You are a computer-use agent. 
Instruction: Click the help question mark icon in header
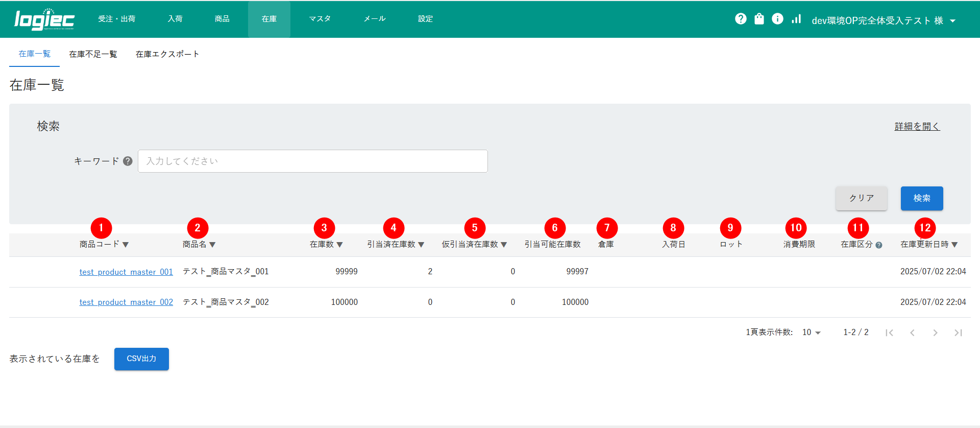(x=741, y=19)
